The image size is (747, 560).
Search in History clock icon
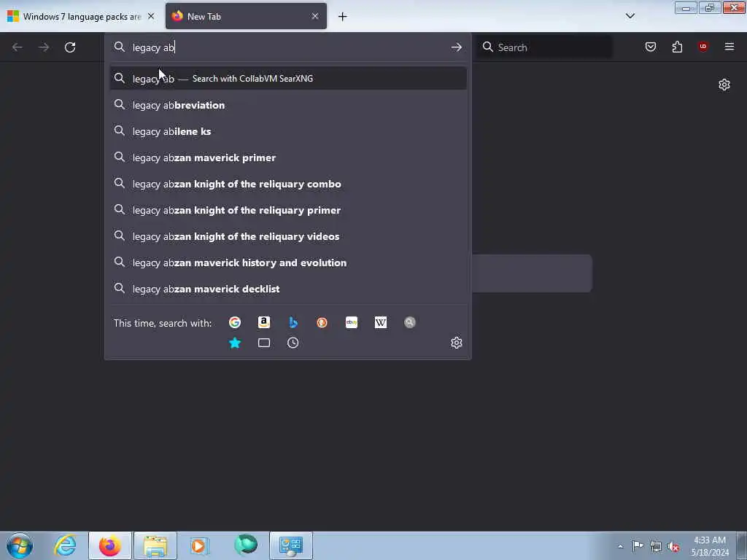click(293, 343)
